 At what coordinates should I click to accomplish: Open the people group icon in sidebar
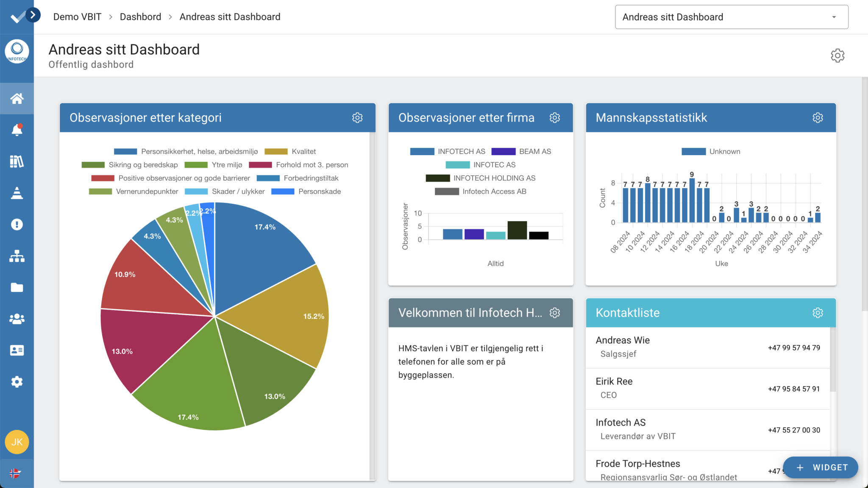17,319
